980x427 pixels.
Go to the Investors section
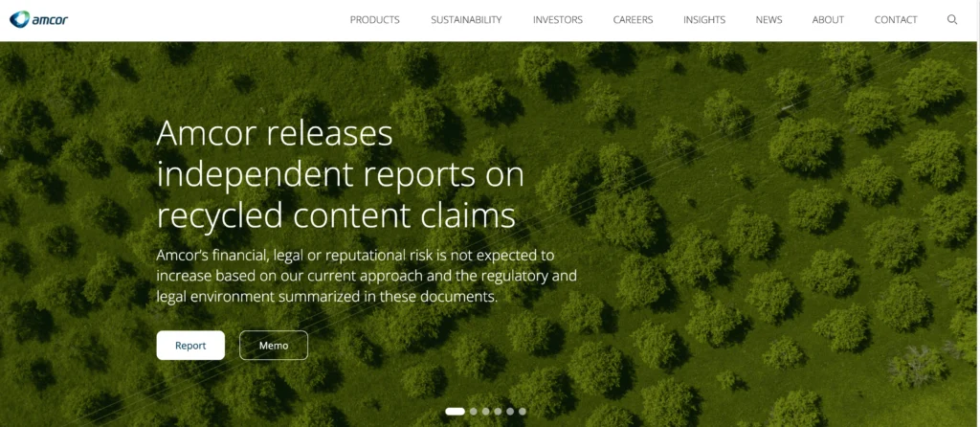point(558,19)
